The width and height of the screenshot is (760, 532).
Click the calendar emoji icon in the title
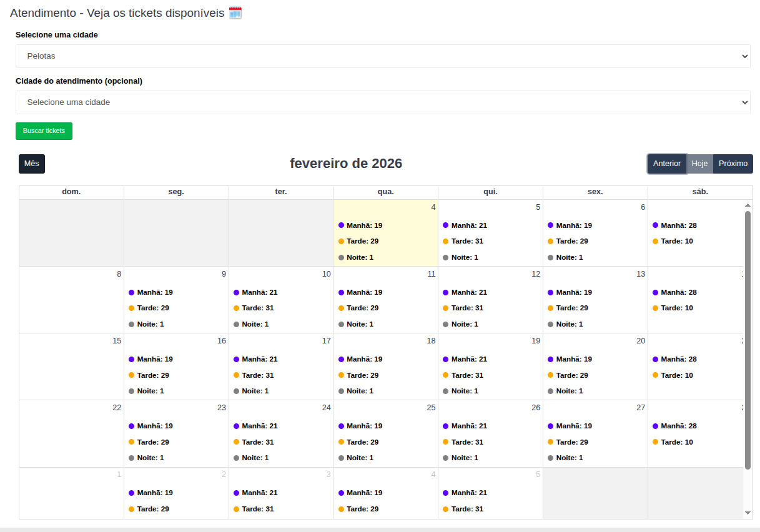coord(235,12)
